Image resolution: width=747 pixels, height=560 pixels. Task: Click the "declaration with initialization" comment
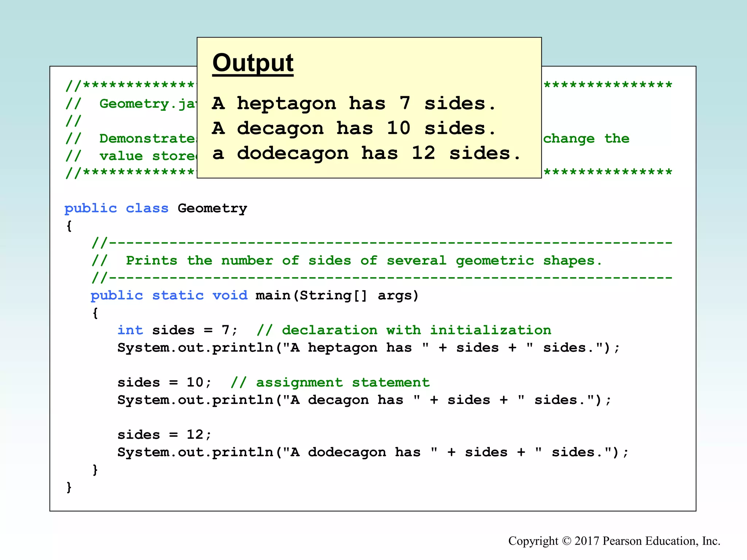(404, 330)
